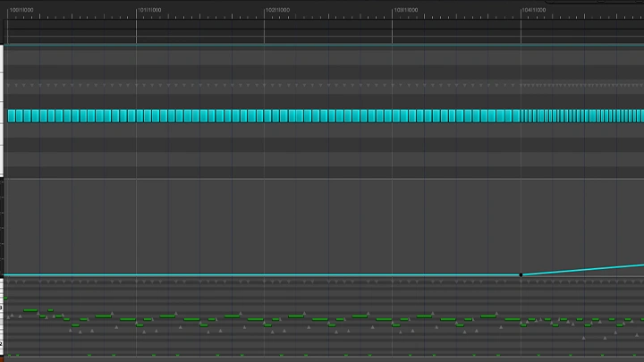Click the 103|1|000 ruler marker
The width and height of the screenshot is (644, 362).
(x=405, y=10)
